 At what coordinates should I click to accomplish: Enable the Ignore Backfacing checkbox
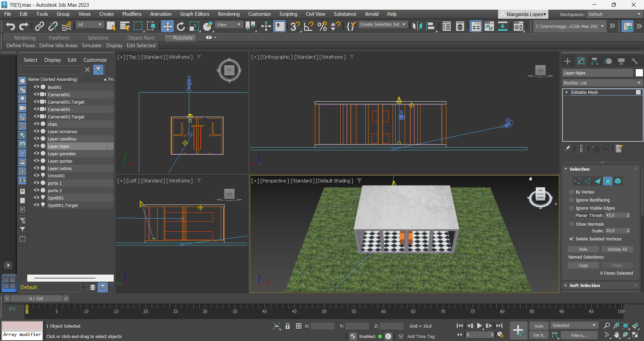point(572,200)
